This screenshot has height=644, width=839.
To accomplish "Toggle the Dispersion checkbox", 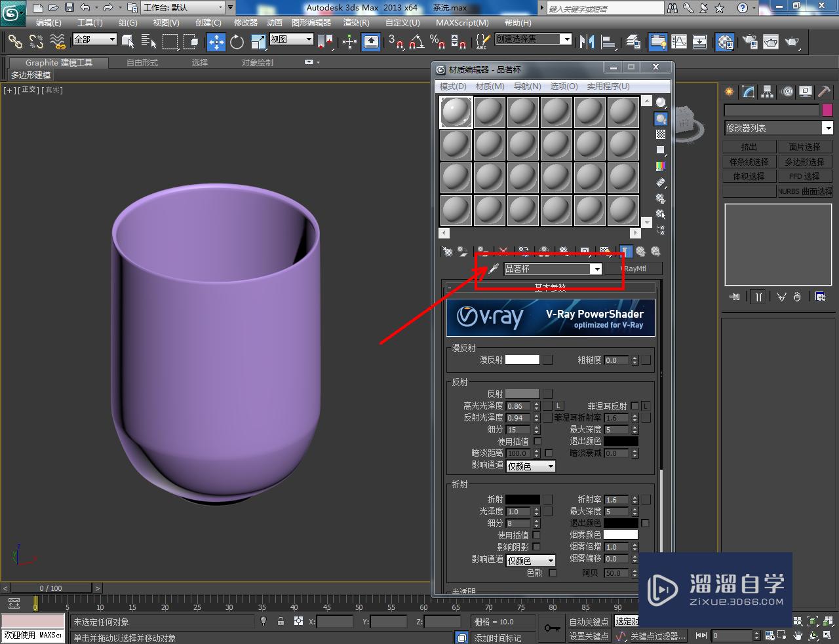I will (x=553, y=573).
